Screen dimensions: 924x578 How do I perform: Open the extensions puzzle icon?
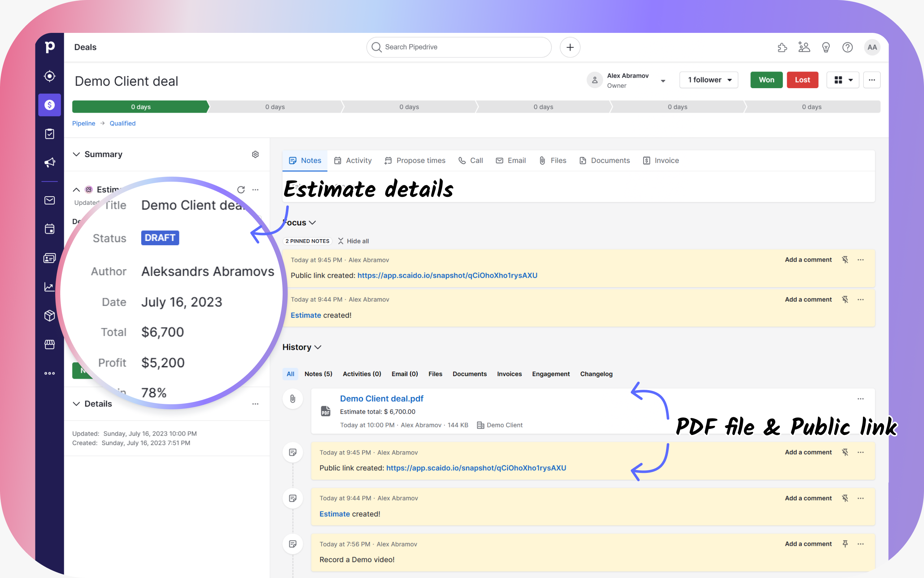(782, 47)
